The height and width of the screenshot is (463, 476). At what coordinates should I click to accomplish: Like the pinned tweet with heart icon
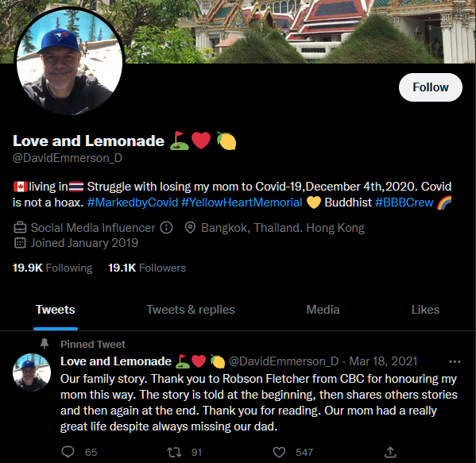point(279,452)
